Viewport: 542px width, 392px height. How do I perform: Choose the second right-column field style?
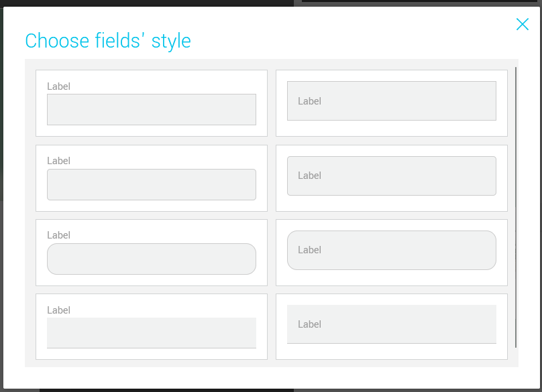pos(392,176)
